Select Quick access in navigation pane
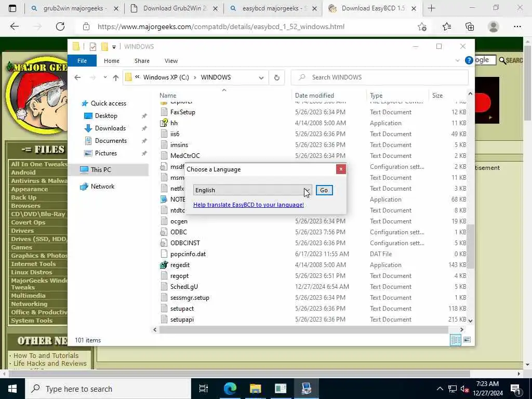532x399 pixels. tap(109, 103)
